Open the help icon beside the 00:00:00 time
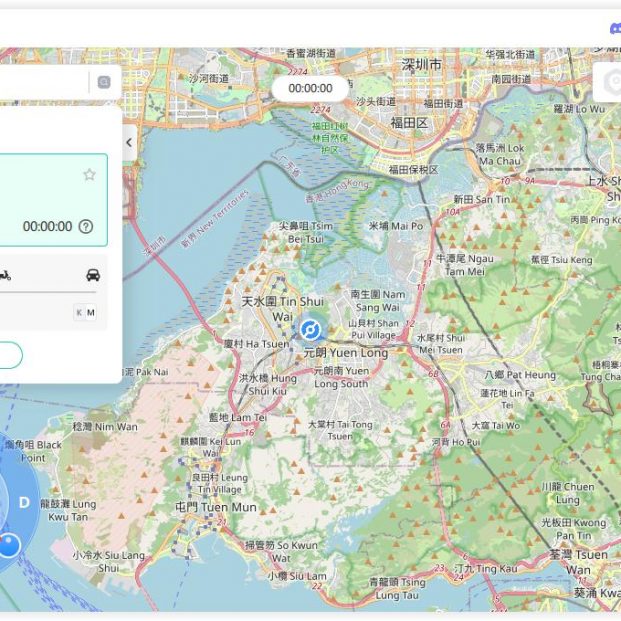This screenshot has height=621, width=621. coord(86,227)
